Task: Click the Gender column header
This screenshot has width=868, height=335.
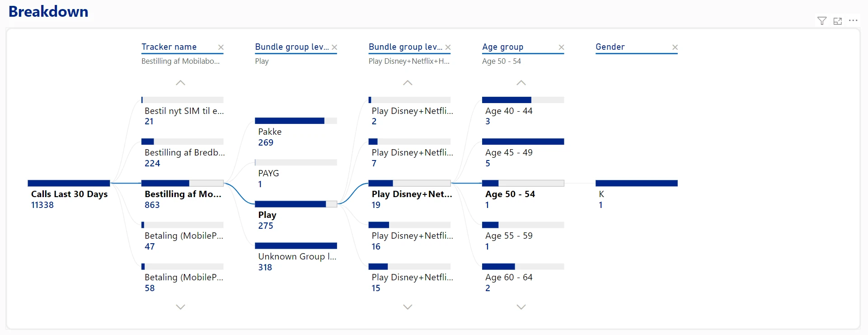Action: [x=610, y=47]
